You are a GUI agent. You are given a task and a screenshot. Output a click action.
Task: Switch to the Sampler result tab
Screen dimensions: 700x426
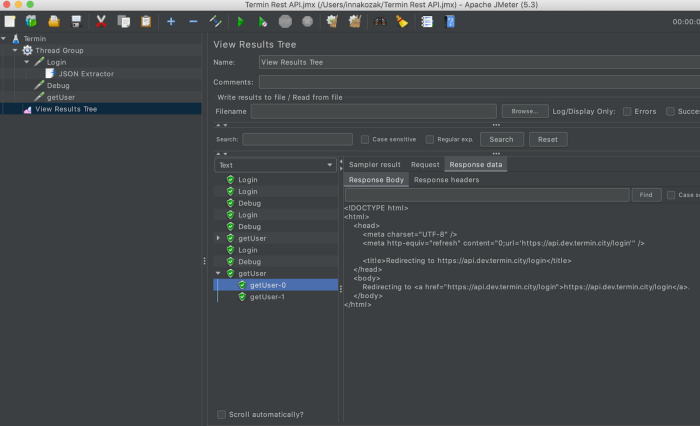(374, 164)
